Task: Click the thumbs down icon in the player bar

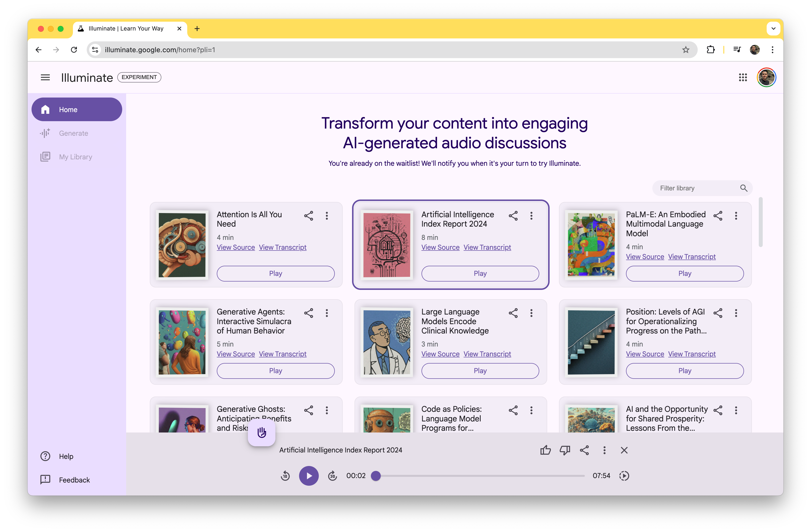Action: coord(565,450)
